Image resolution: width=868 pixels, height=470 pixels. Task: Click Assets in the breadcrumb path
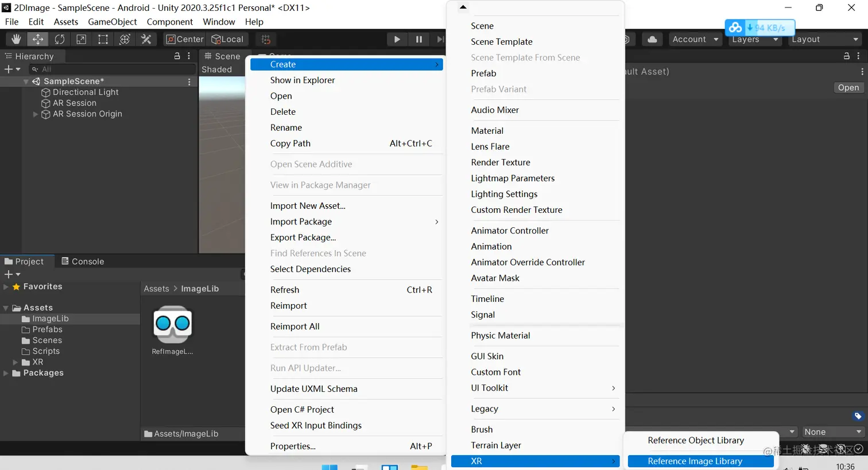[156, 289]
